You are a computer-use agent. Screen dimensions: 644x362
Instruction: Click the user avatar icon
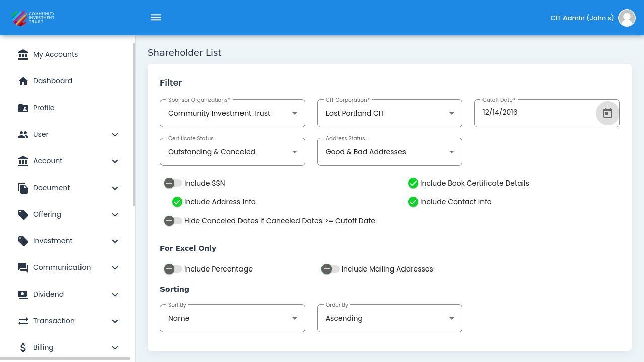(627, 18)
